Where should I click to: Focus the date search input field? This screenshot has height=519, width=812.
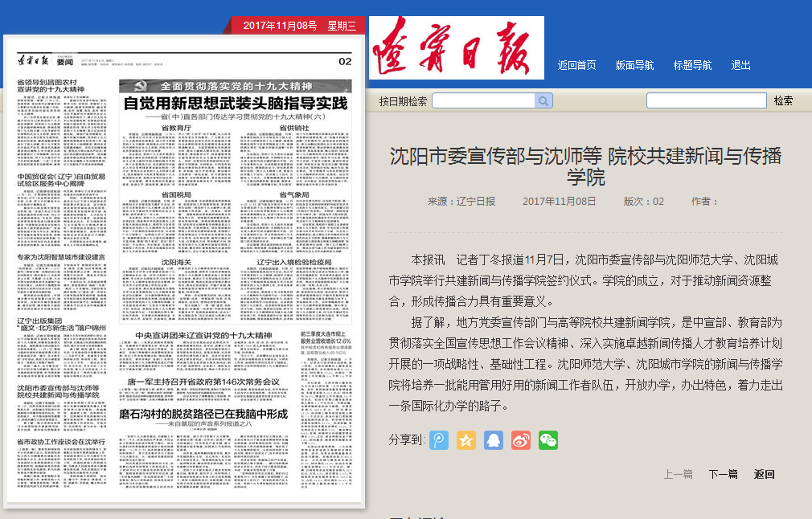coord(484,101)
